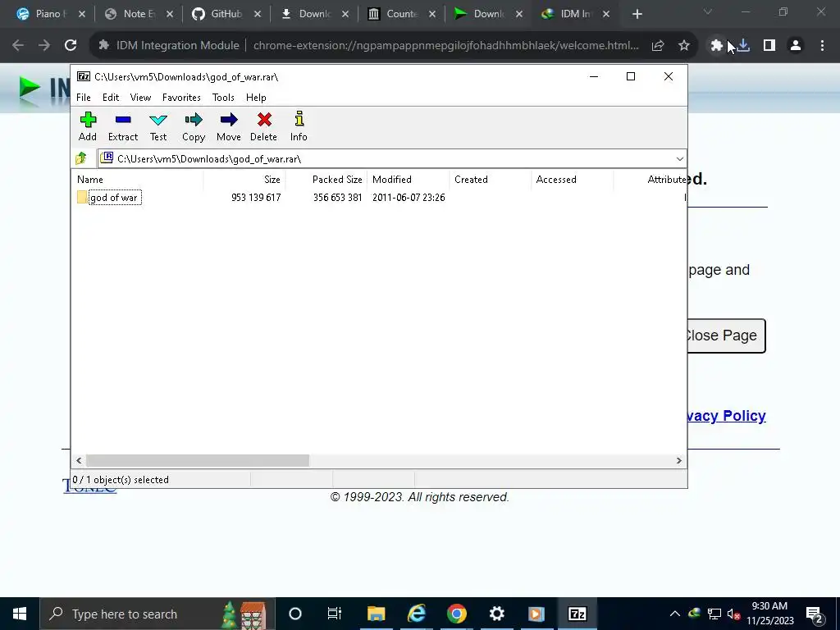This screenshot has height=630, width=840.
Task: Sort by the Name column header
Action: (137, 180)
